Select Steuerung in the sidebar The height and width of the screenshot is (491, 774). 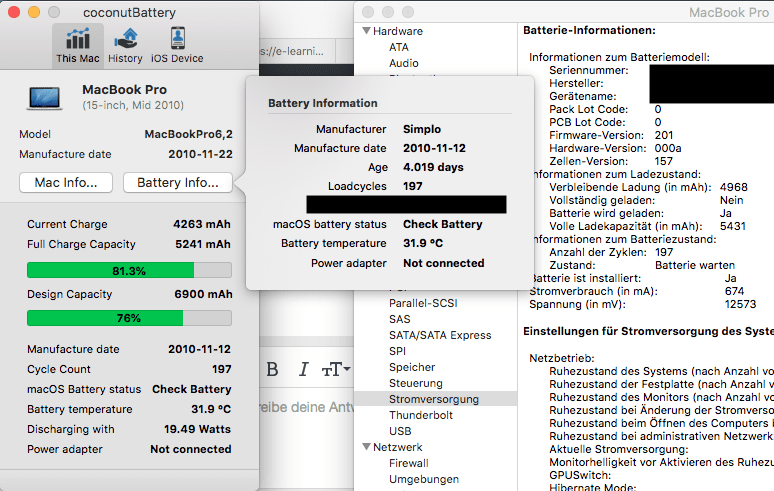coord(416,383)
